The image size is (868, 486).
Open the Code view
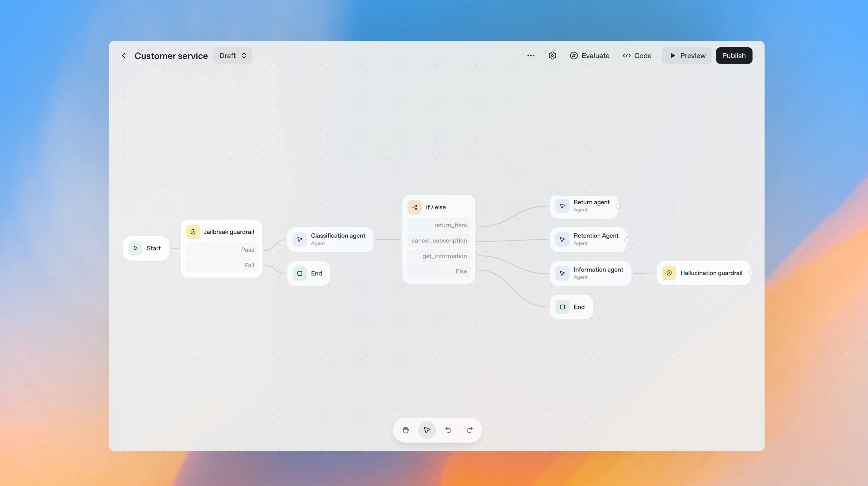pyautogui.click(x=637, y=56)
